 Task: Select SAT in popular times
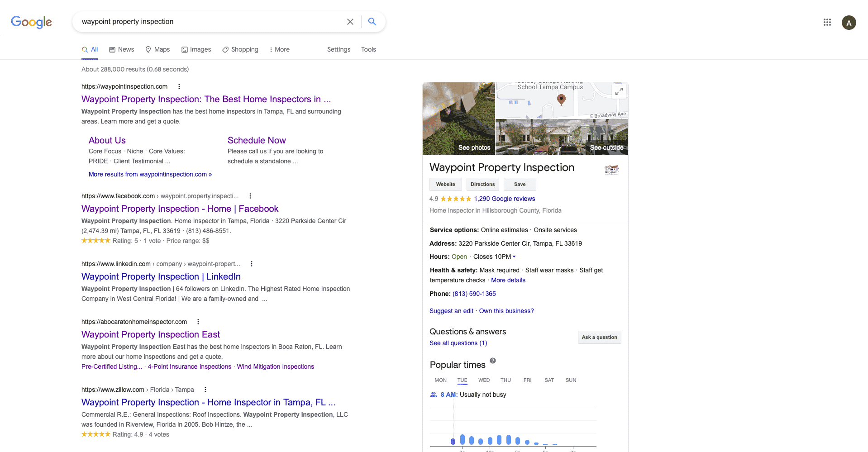pyautogui.click(x=549, y=380)
